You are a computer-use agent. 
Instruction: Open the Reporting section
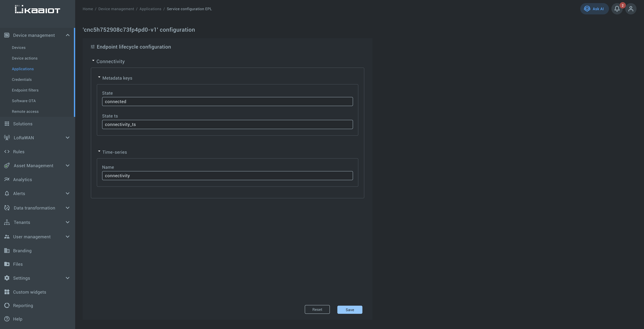[x=23, y=305]
